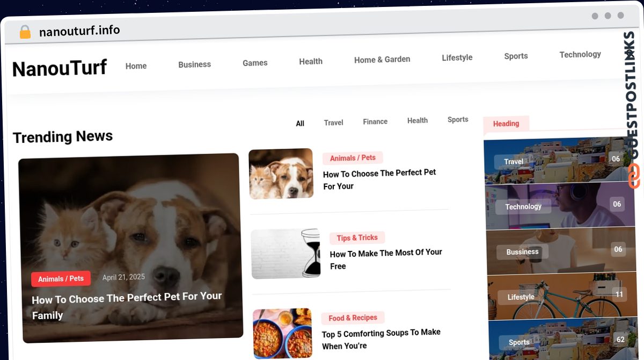Open the Business menu item
644x360 pixels.
coord(194,64)
